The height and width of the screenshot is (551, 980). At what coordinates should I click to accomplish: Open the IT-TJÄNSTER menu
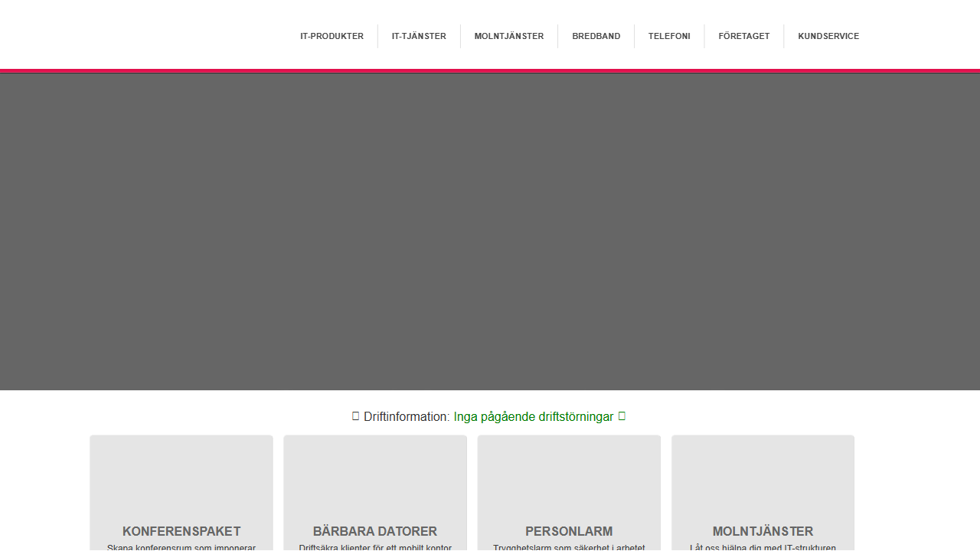419,36
